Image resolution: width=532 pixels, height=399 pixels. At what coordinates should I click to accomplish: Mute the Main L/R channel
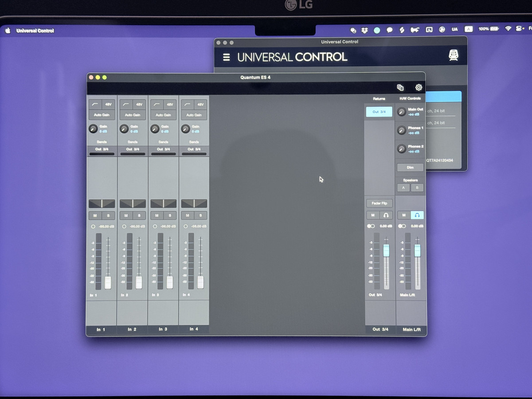coord(404,215)
